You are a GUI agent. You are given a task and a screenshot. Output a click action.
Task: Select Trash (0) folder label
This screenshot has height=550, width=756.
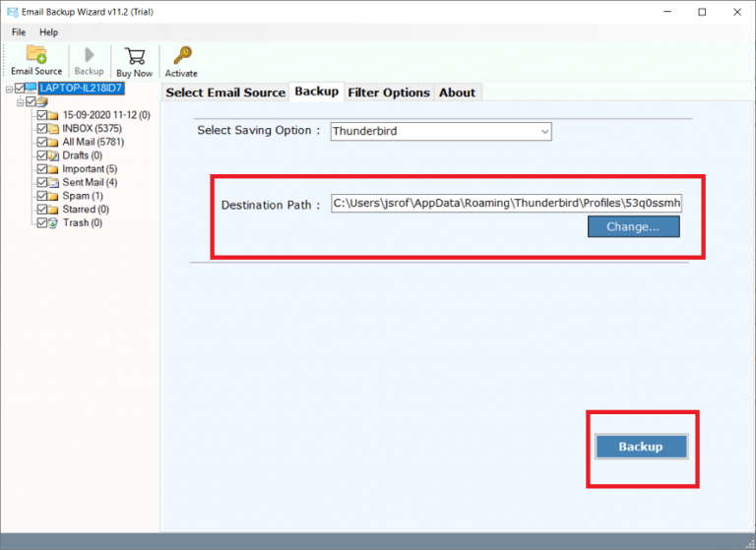(83, 222)
